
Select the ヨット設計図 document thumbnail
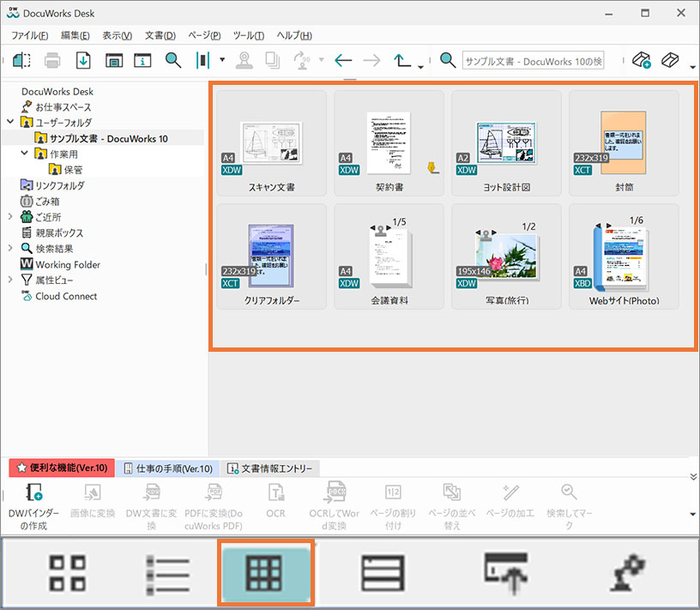(506, 143)
